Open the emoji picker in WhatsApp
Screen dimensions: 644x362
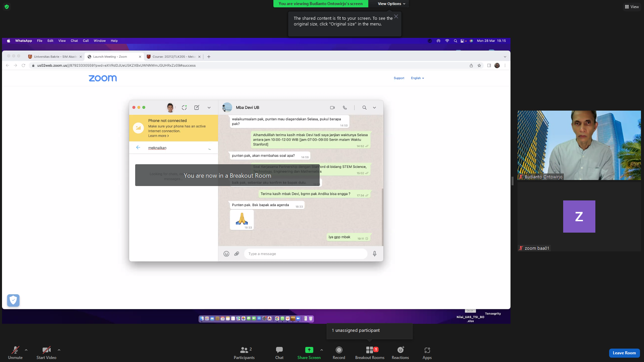point(226,254)
